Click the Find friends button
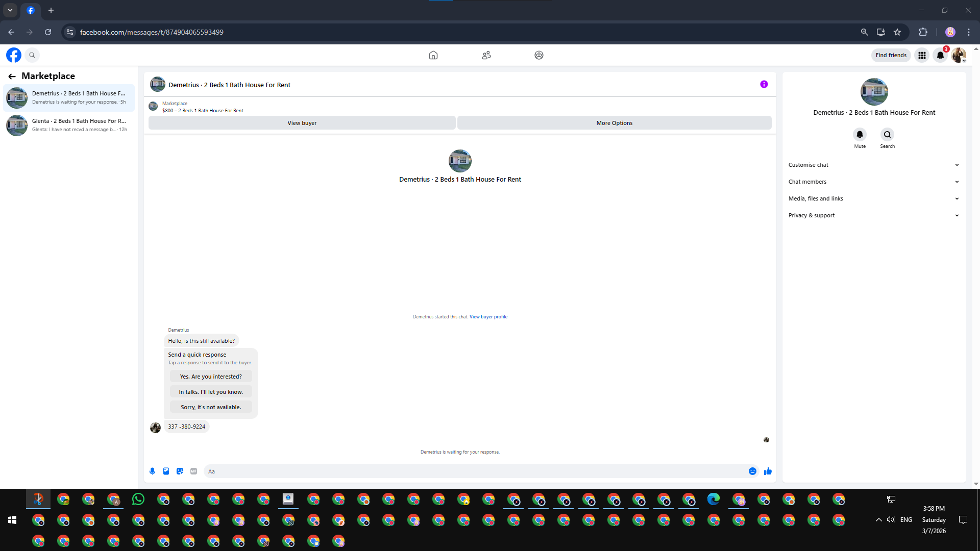This screenshot has width=980, height=551. [x=891, y=55]
